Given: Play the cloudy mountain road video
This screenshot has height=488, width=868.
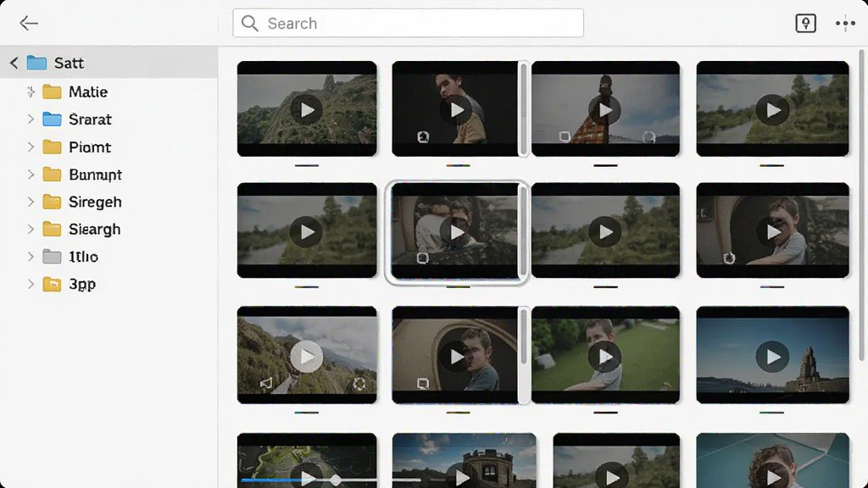Looking at the screenshot, I should [x=306, y=357].
